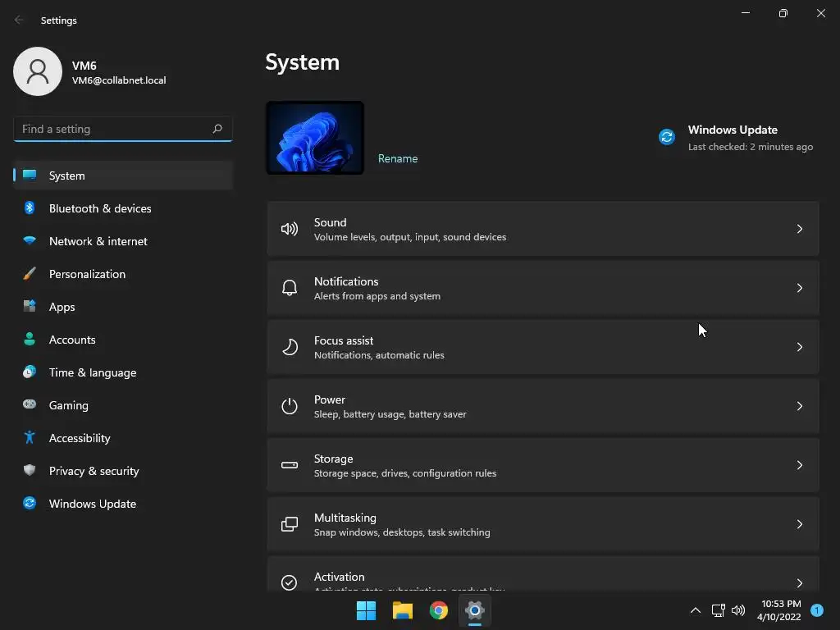This screenshot has width=840, height=630.
Task: Click the Privacy & security shield icon
Action: [x=30, y=470]
